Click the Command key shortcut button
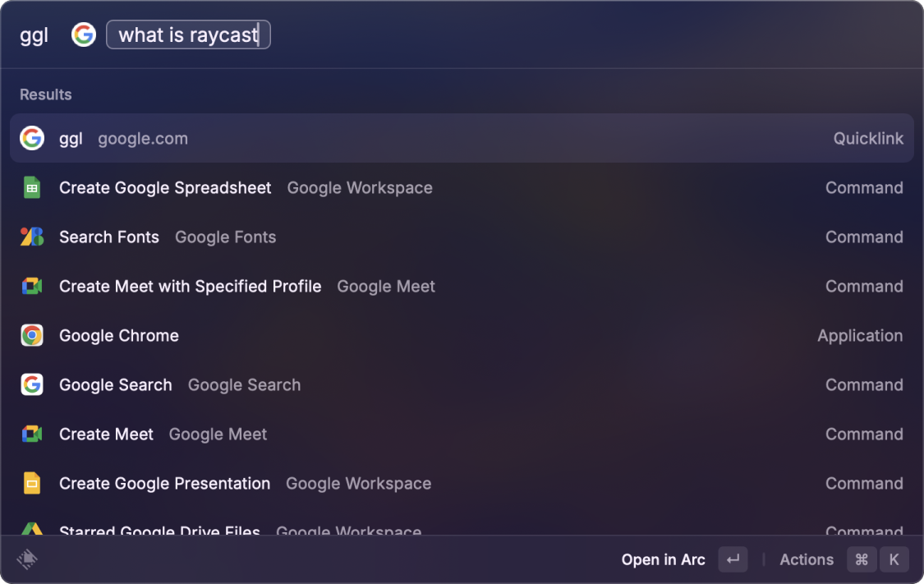 pos(862,559)
